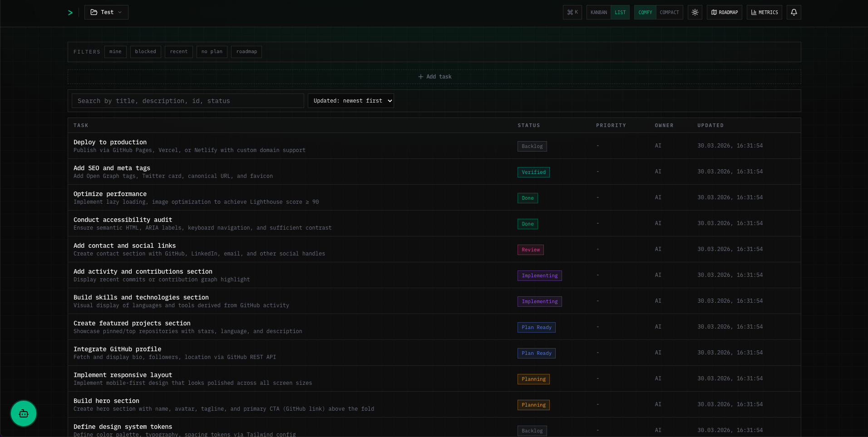This screenshot has width=868, height=437.
Task: Toggle the no plan filter
Action: 212,52
